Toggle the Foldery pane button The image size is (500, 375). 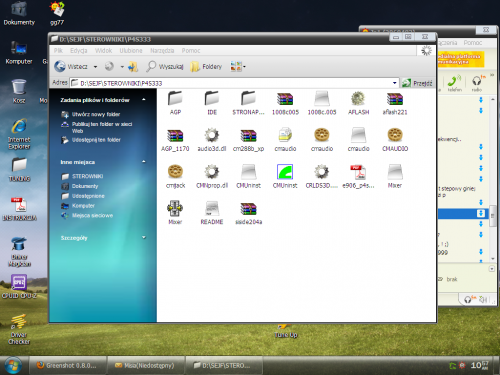click(206, 67)
